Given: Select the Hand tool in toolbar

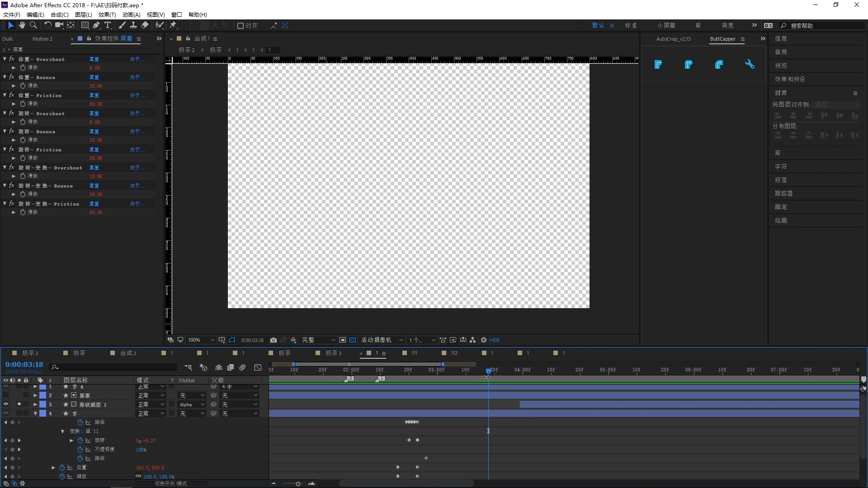Looking at the screenshot, I should (22, 25).
